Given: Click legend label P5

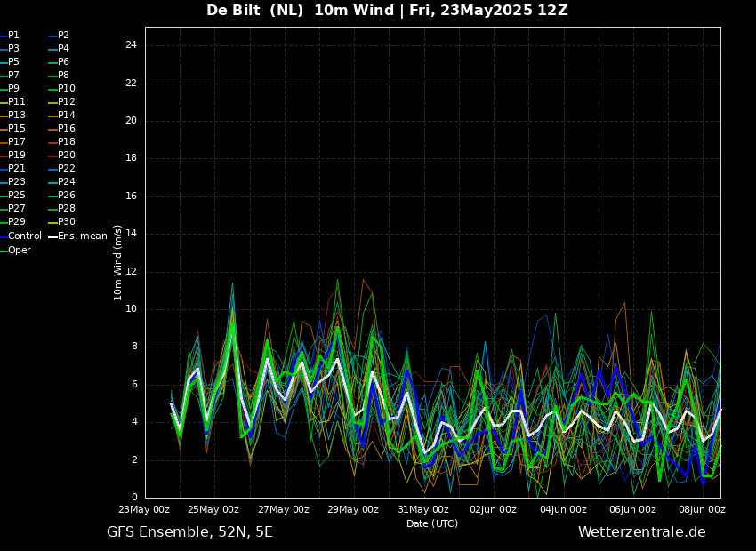Looking at the screenshot, I should (13, 61).
